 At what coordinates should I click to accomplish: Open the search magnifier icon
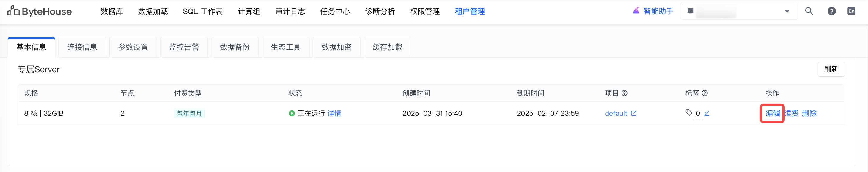809,11
